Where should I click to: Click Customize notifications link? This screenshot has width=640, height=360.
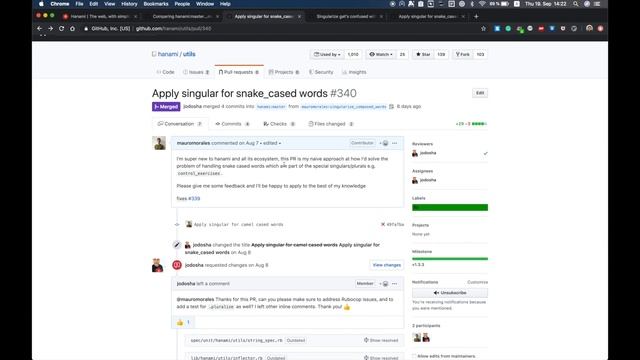click(x=477, y=282)
